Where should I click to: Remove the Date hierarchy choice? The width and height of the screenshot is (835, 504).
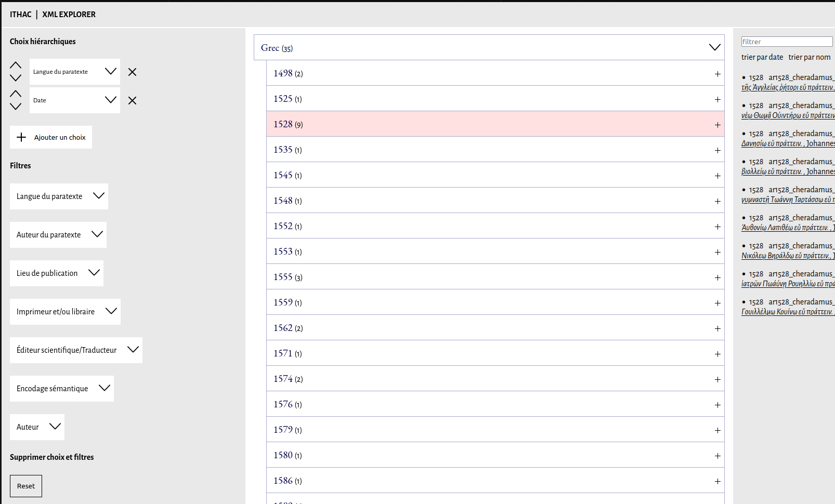pos(133,101)
